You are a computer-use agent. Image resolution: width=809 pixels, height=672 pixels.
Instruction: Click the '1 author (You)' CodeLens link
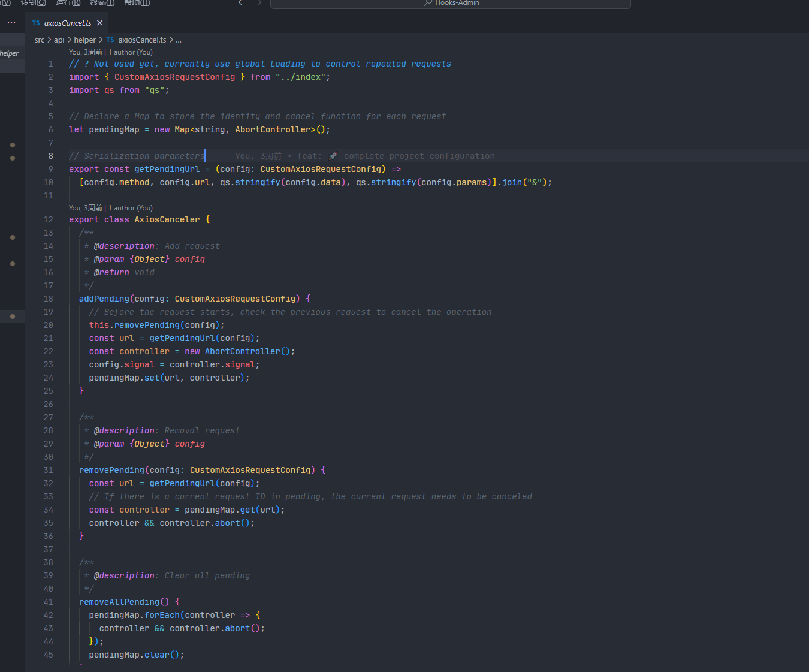130,52
